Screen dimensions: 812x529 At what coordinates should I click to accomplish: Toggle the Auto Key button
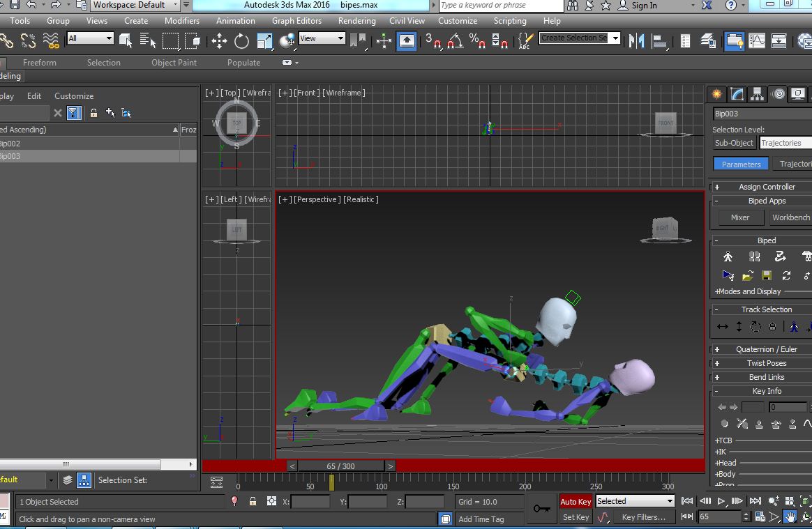click(576, 502)
